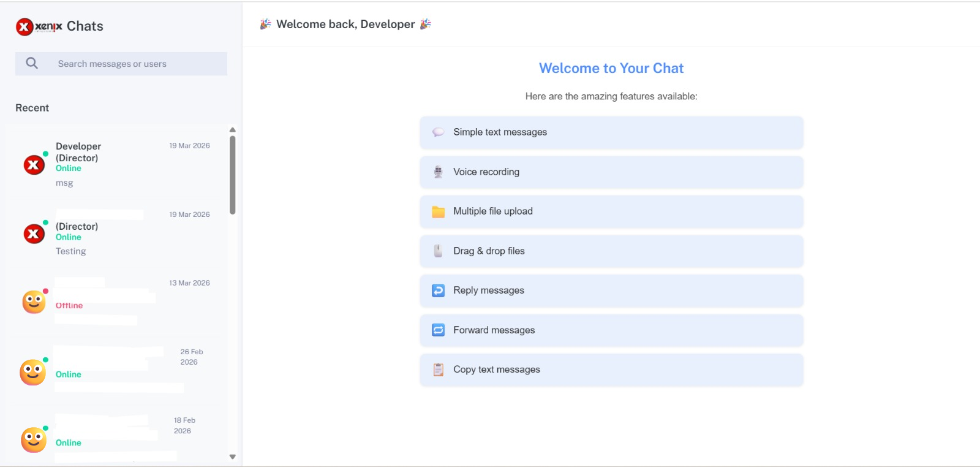The height and width of the screenshot is (467, 980).
Task: Click the Xenix logo in sidebar header
Action: [x=39, y=26]
